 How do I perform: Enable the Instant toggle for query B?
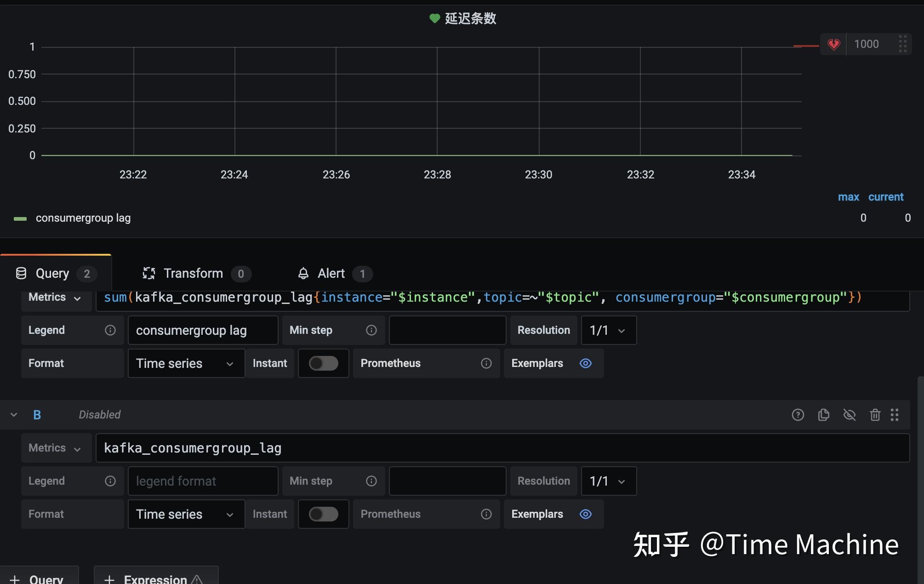[323, 514]
